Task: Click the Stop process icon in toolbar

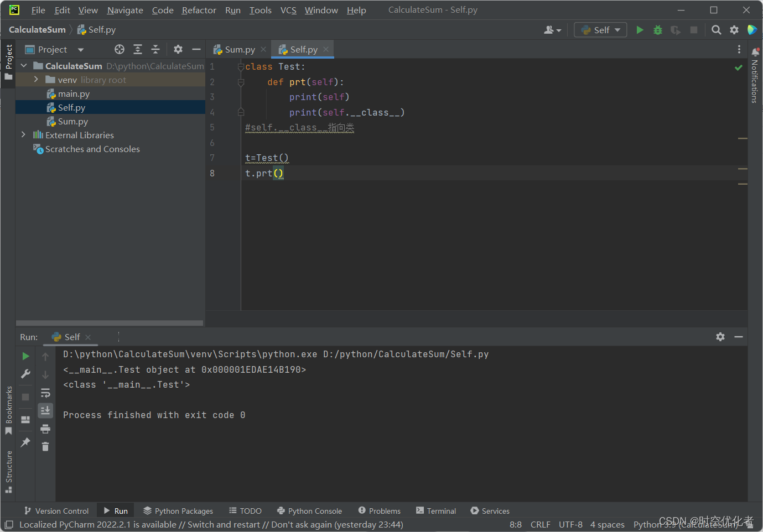Action: pyautogui.click(x=694, y=30)
